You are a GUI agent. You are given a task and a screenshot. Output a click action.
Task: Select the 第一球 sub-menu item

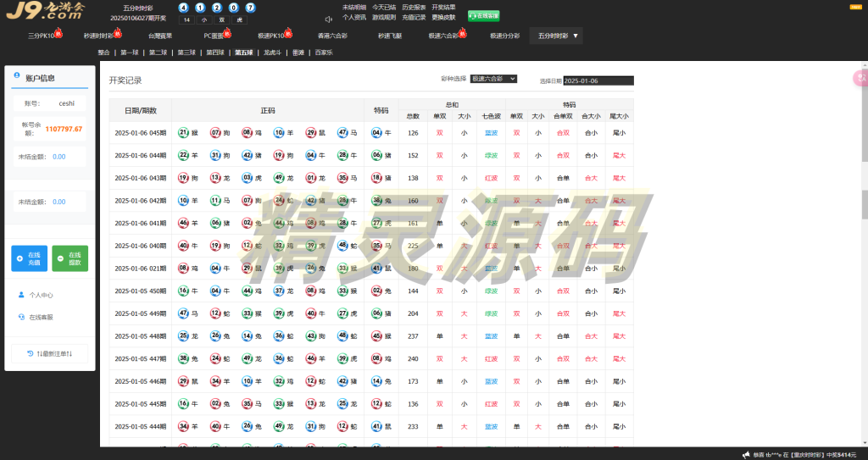click(x=130, y=53)
